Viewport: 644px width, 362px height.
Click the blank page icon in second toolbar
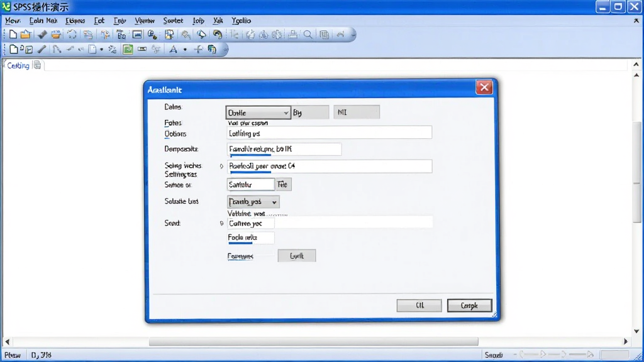click(13, 49)
